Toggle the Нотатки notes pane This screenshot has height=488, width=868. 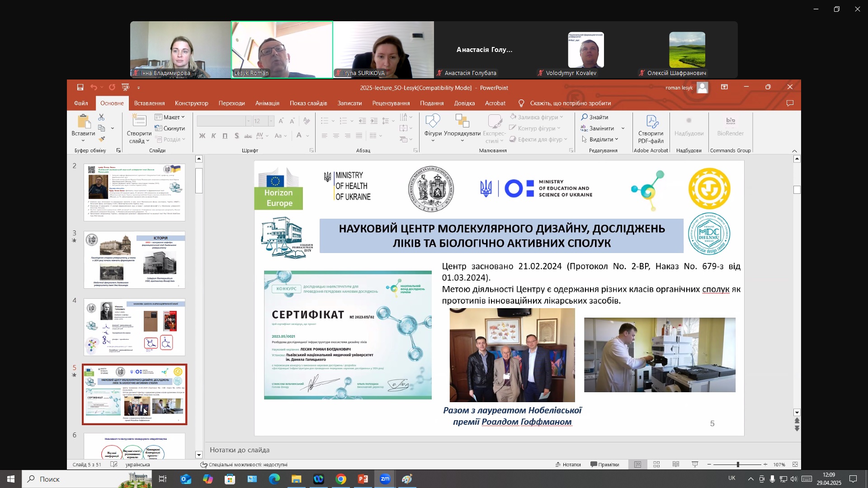[568, 465]
